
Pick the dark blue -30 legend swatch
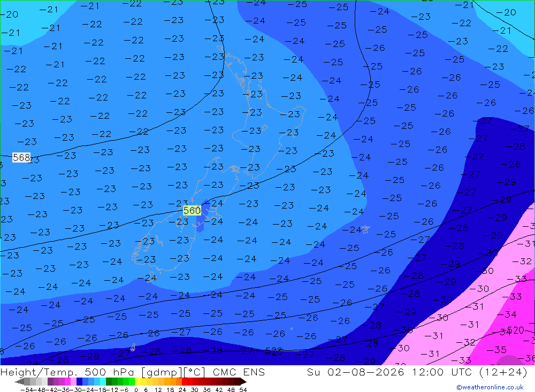pos(79,382)
